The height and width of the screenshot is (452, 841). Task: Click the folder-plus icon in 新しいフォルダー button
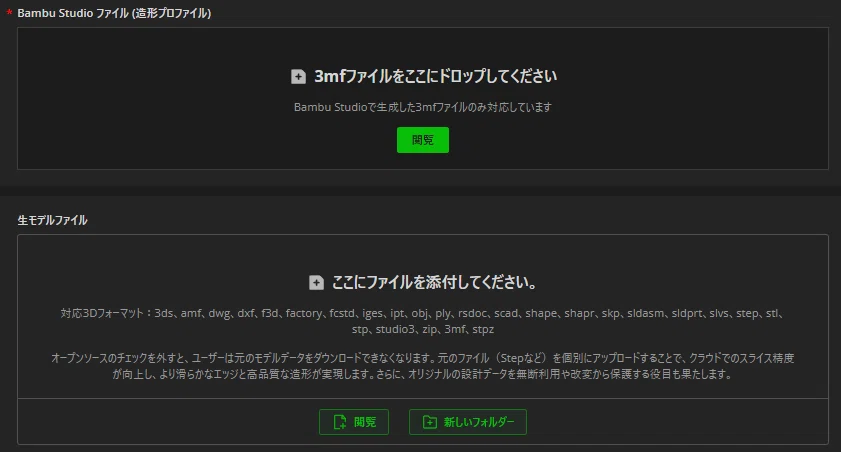[x=430, y=422]
